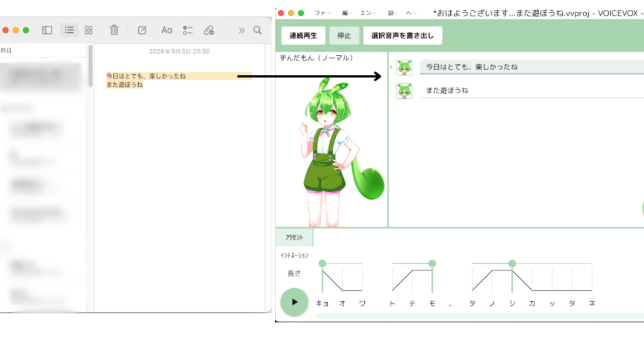
Task: Expand the toolbar overflow chevrons
Action: (241, 30)
